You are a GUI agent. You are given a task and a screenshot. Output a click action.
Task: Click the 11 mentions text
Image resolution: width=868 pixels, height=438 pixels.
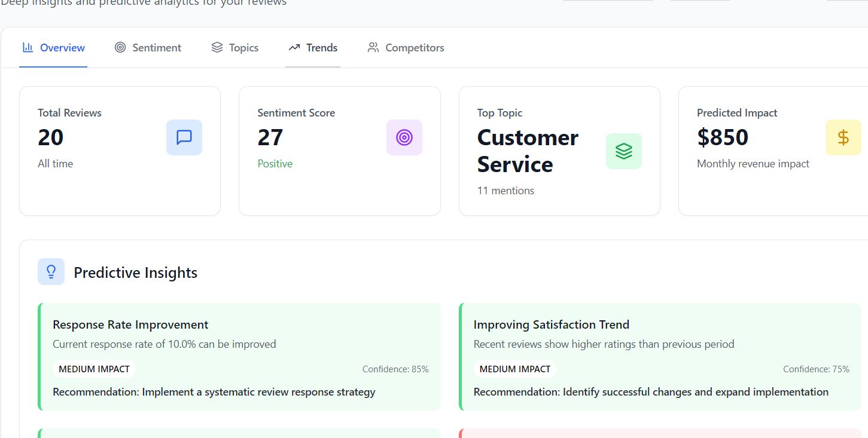pos(505,191)
